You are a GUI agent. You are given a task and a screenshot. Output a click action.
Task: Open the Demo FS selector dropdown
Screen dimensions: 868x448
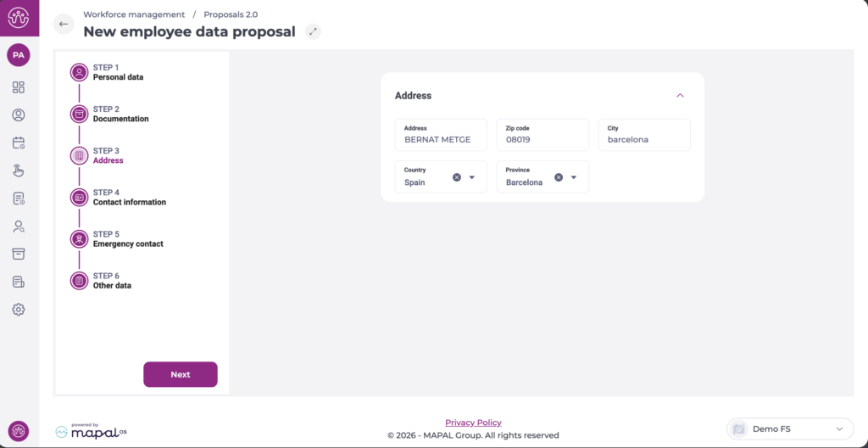coord(790,429)
